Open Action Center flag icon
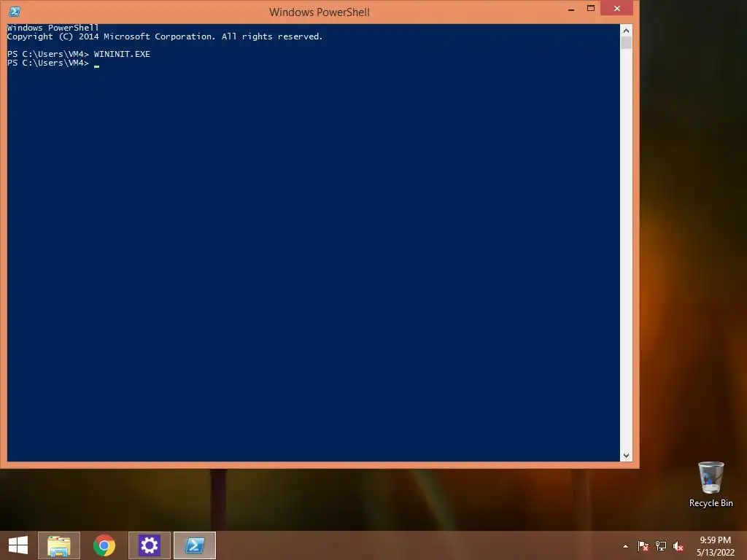The height and width of the screenshot is (560, 747). (643, 546)
